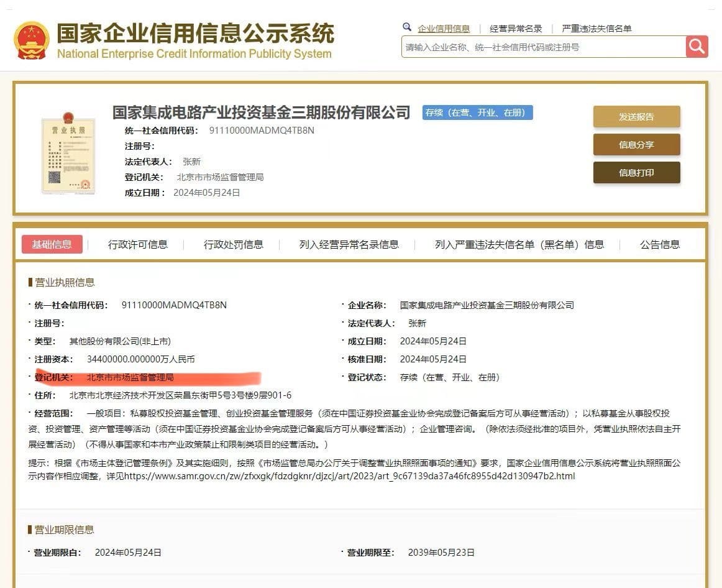Click the 信息分享 (Share Info) button

coord(636,145)
